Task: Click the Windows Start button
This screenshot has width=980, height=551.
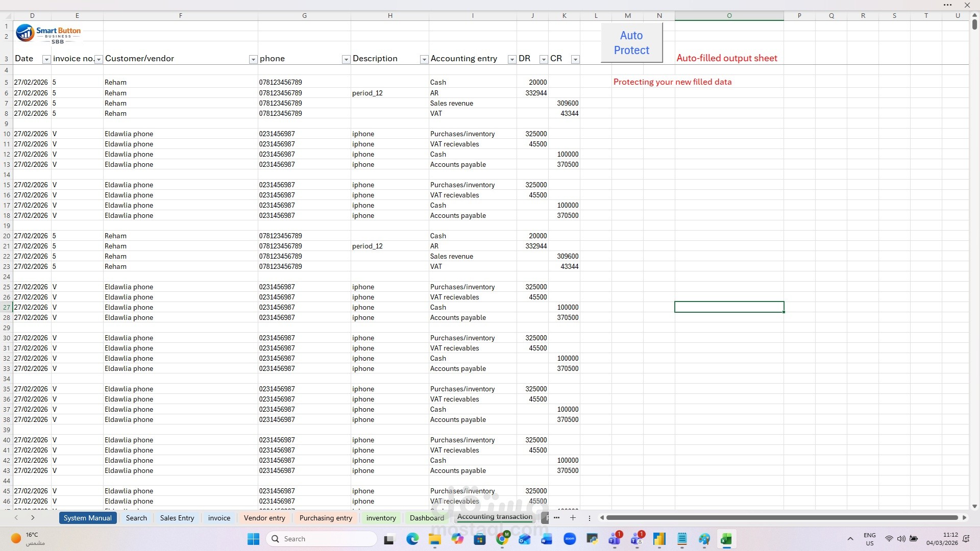Action: [x=253, y=539]
